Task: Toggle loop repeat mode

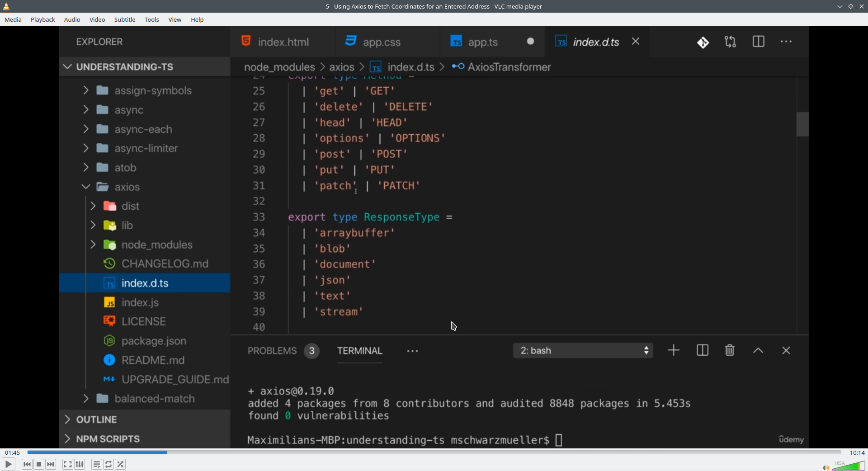Action: pyautogui.click(x=108, y=464)
